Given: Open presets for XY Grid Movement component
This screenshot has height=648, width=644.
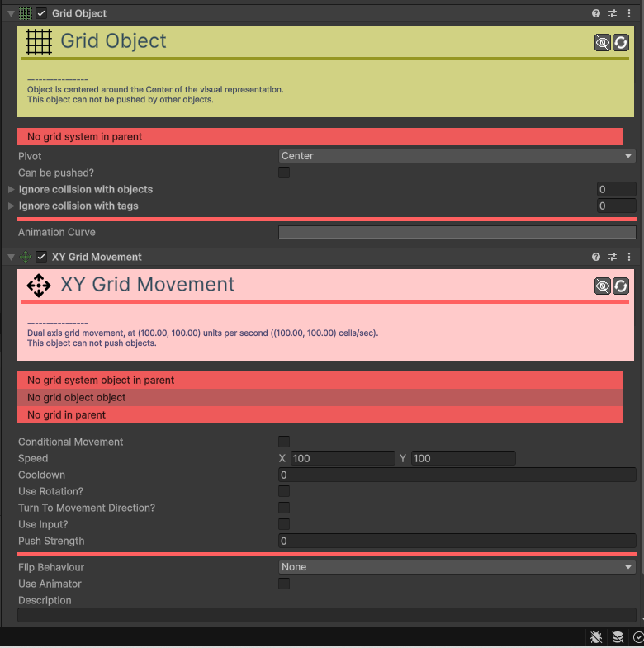Looking at the screenshot, I should tap(613, 257).
